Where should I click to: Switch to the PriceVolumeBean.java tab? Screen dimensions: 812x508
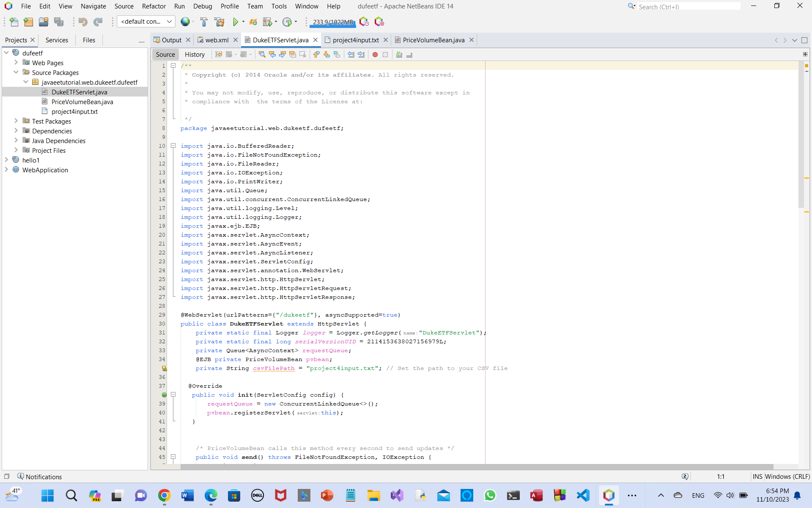point(433,40)
